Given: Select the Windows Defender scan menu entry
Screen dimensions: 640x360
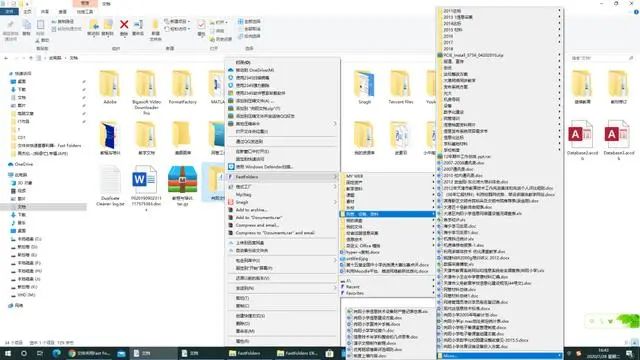Looking at the screenshot, I should 282,167.
